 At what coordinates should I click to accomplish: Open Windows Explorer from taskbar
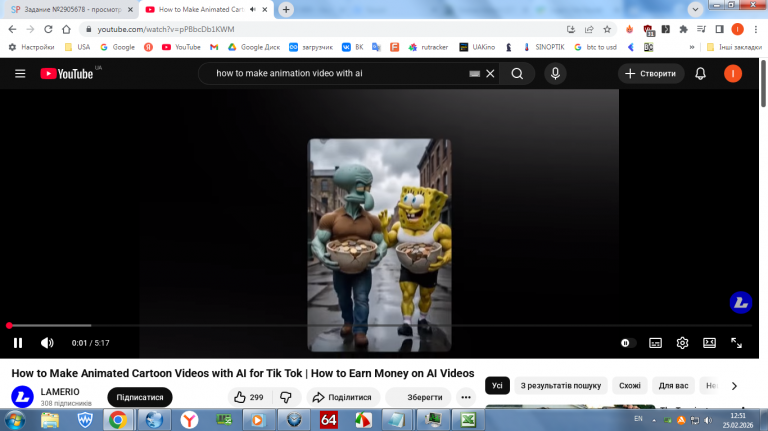point(50,420)
